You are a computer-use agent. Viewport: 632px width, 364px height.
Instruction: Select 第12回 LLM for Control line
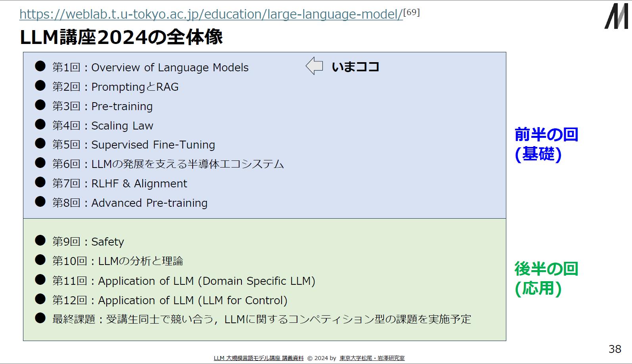pos(170,300)
